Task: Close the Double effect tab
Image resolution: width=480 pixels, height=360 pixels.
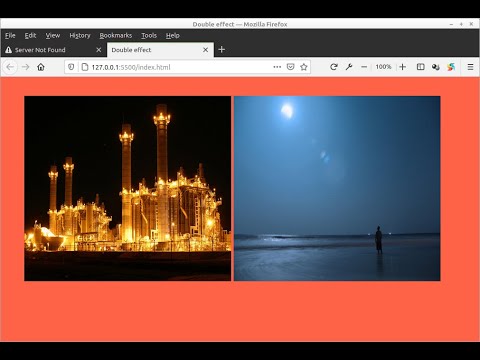Action: click(206, 50)
